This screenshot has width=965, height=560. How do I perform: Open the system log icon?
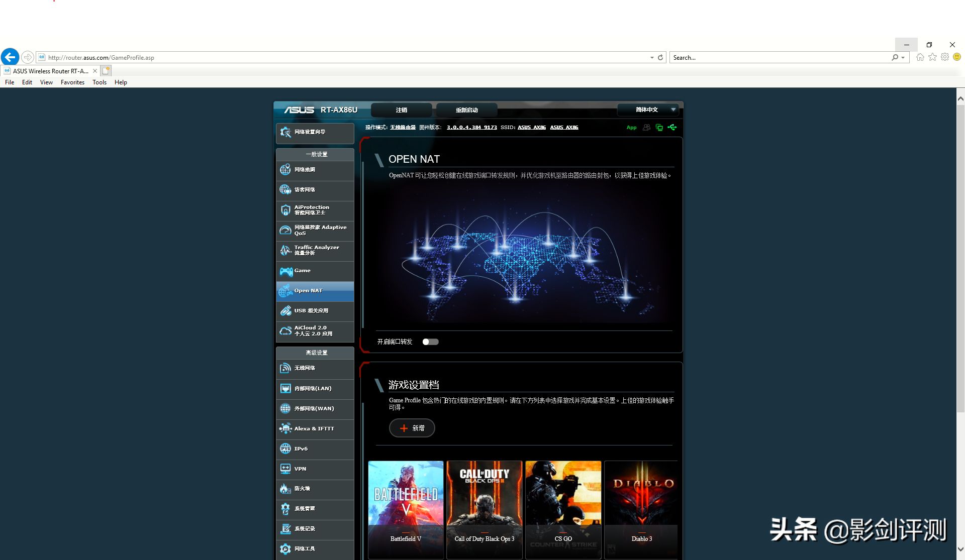pos(285,529)
